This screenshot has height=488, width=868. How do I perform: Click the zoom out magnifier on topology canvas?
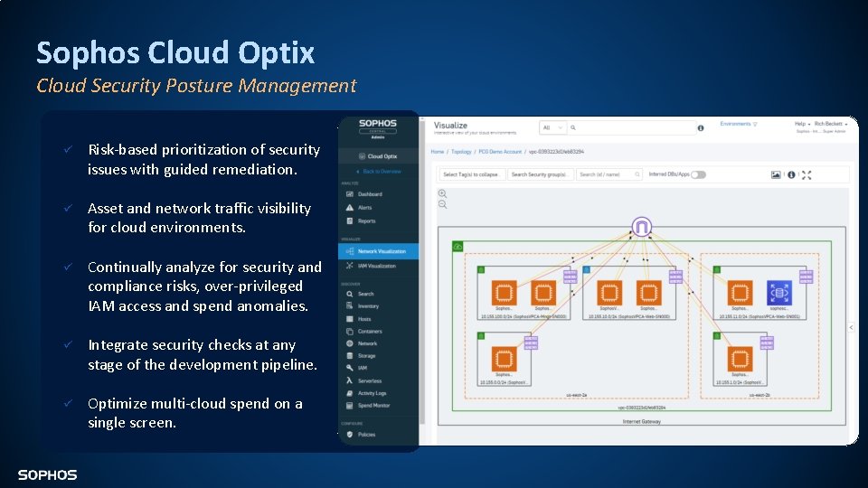coord(442,204)
